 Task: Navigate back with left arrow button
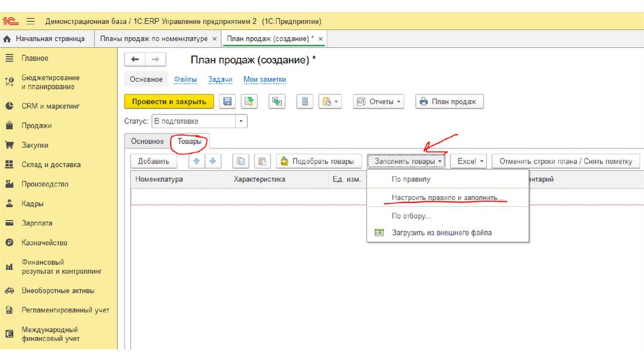point(135,60)
